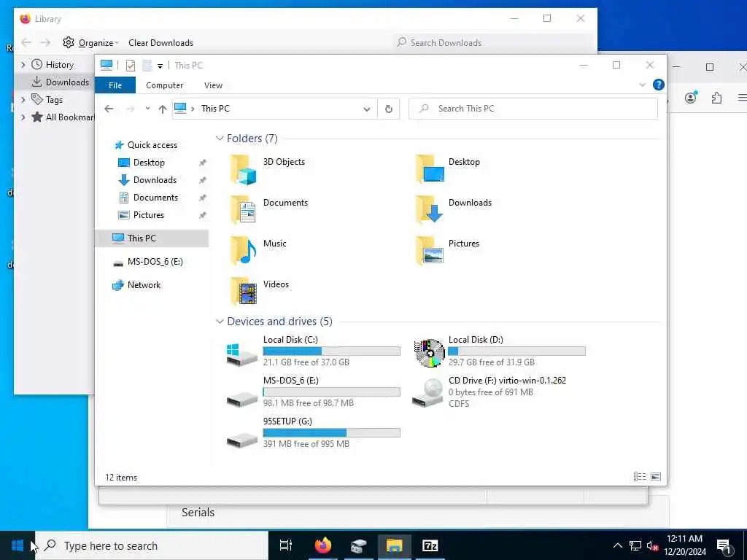Open 7-Zip from the taskbar
This screenshot has height=560, width=747.
click(430, 545)
